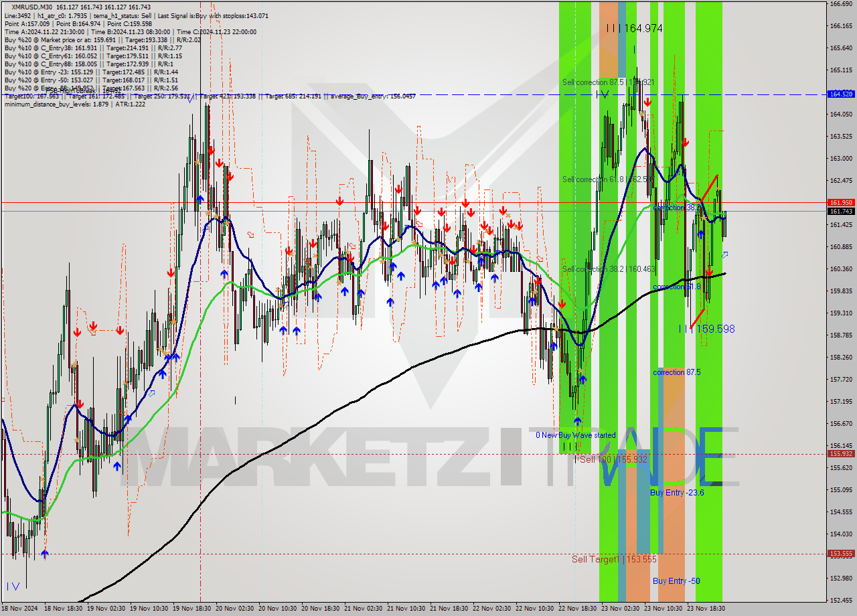Image resolution: width=857 pixels, height=616 pixels.
Task: Click the '23 Nov 10:30' time axis label
Action: tap(664, 609)
